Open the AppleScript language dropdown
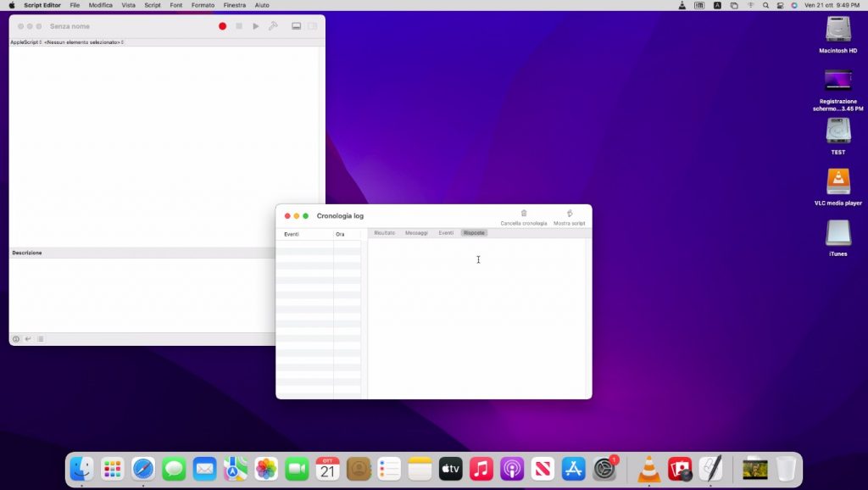 [25, 42]
